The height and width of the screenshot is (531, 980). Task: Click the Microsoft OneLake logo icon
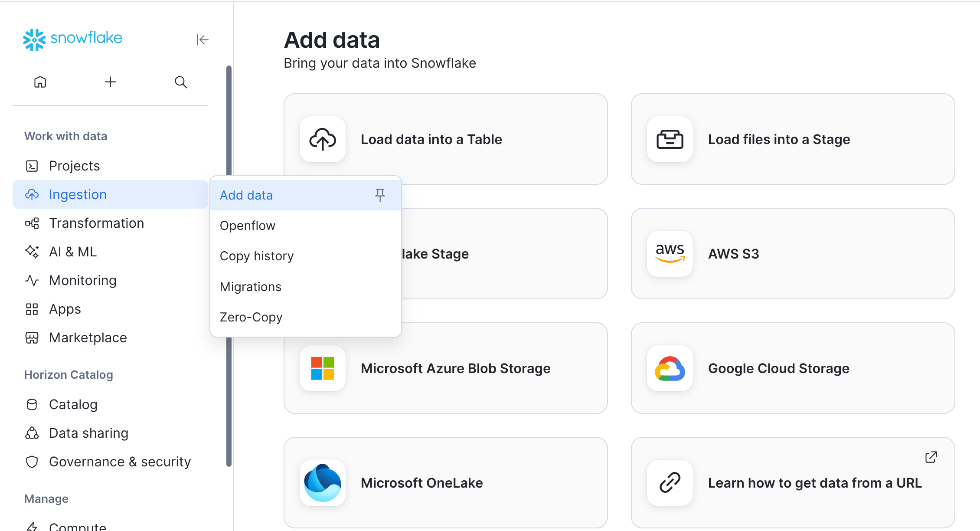(x=323, y=483)
